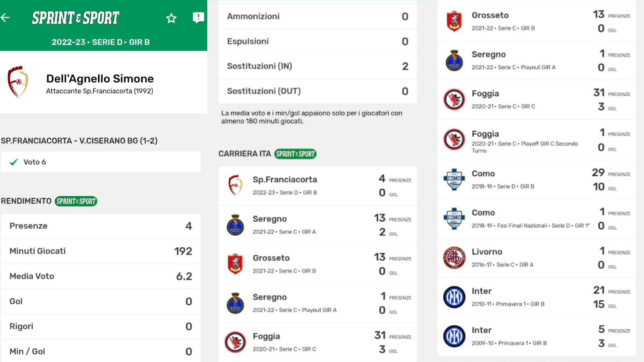The image size is (644, 362).
Task: Tap the back arrow icon
Action: pos(5,18)
